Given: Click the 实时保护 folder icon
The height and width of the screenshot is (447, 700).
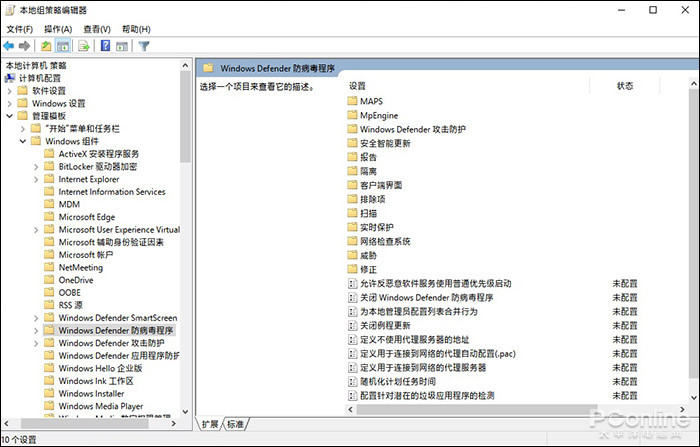Looking at the screenshot, I should coord(352,227).
